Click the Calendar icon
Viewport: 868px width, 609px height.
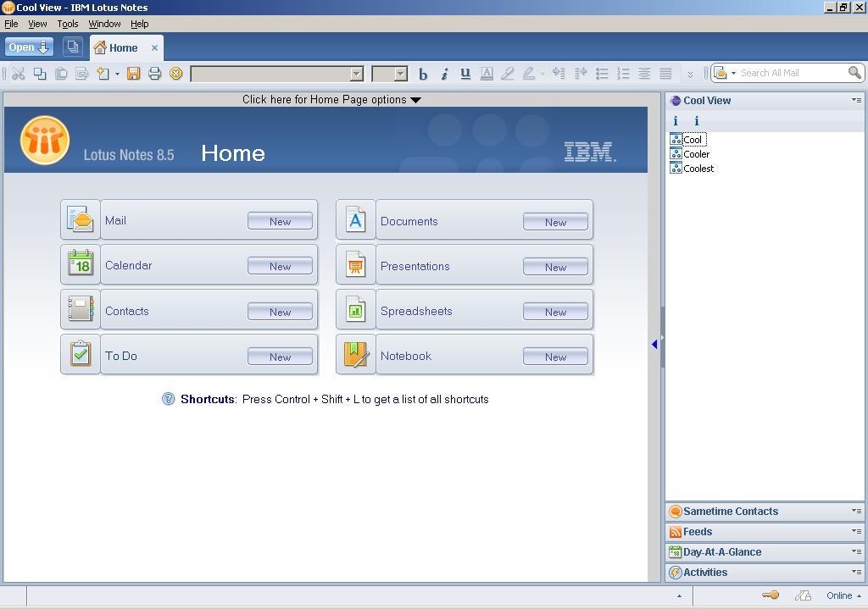coord(81,264)
